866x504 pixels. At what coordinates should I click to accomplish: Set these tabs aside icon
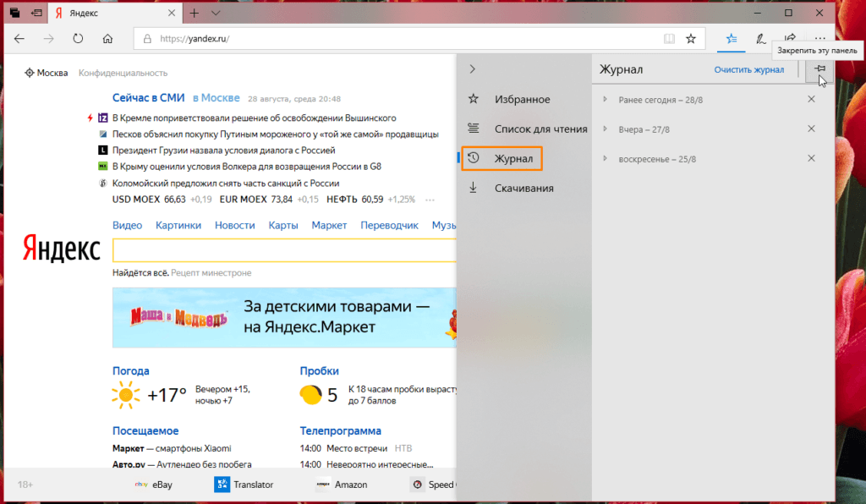pyautogui.click(x=36, y=13)
